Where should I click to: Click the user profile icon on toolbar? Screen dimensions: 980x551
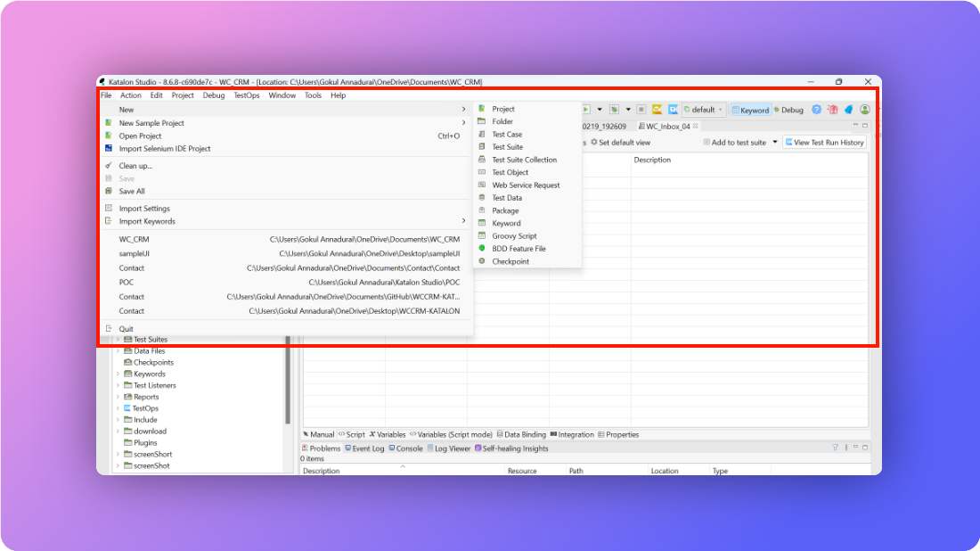(865, 109)
